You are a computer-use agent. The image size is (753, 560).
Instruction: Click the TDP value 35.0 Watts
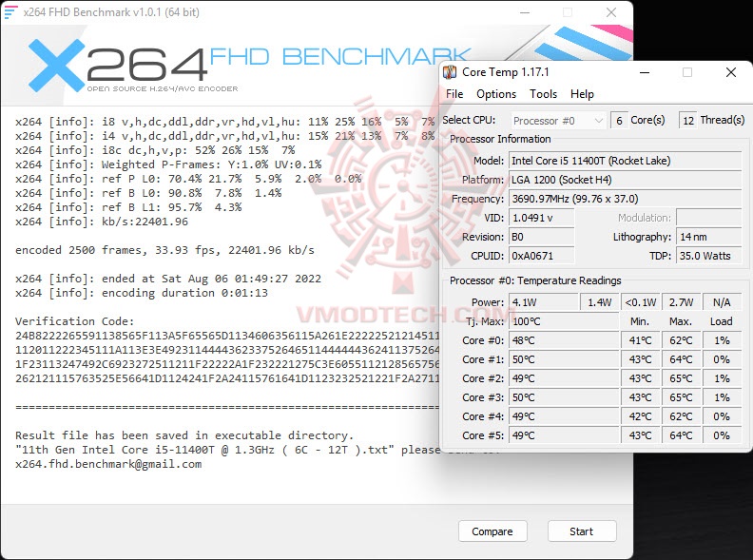709,256
